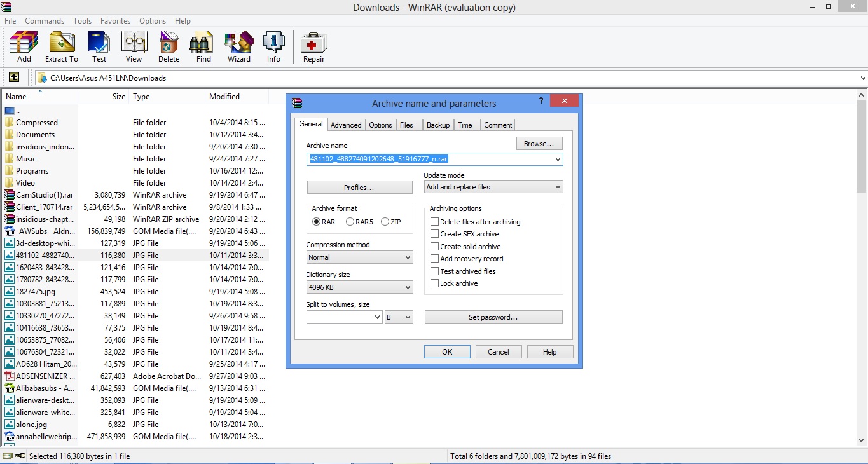Viewport: 868px width, 464px height.
Task: Switch to the Time tab
Action: pyautogui.click(x=465, y=125)
